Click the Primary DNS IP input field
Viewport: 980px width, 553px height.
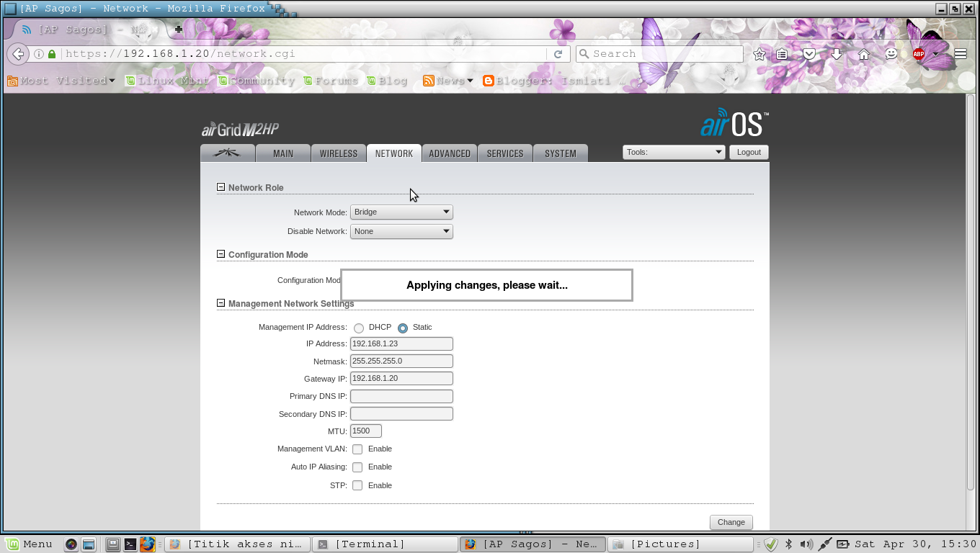[x=401, y=396]
